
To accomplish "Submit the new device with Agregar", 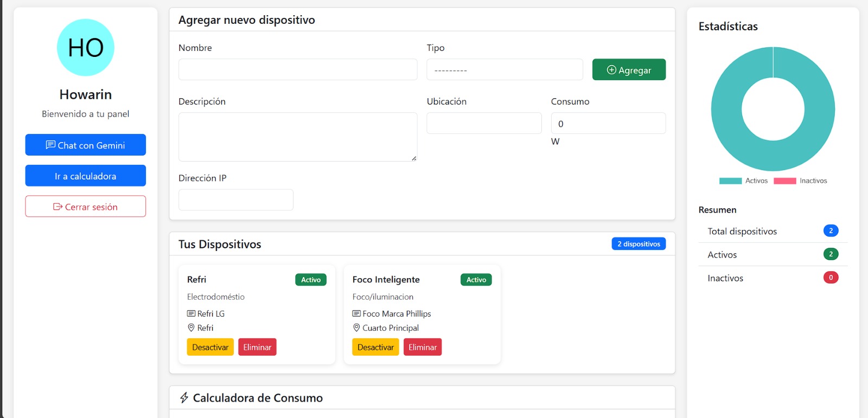I will point(629,69).
